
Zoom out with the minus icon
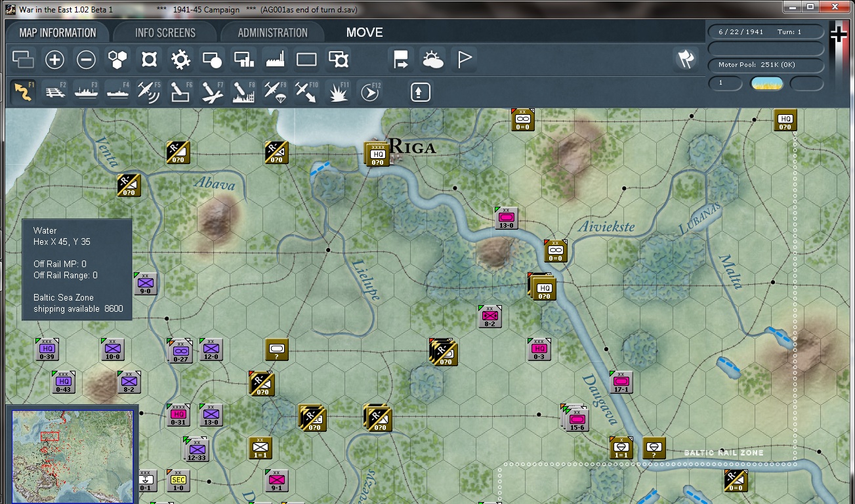[86, 60]
